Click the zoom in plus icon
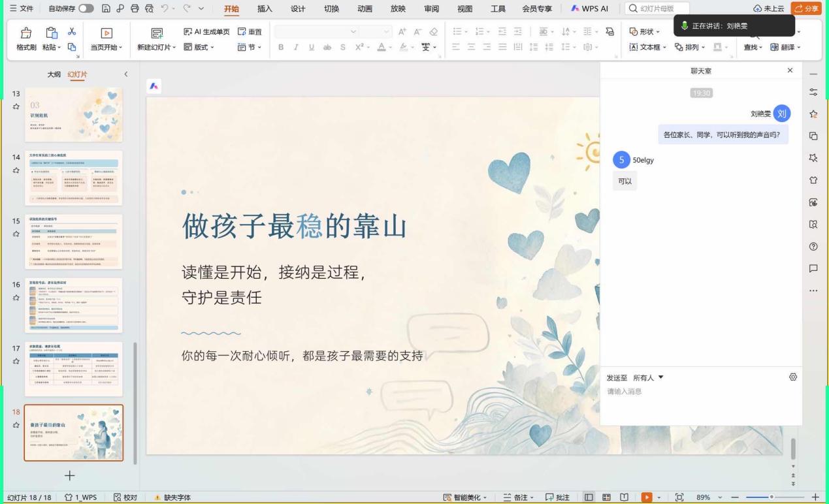This screenshot has width=829, height=504. pyautogui.click(x=815, y=497)
